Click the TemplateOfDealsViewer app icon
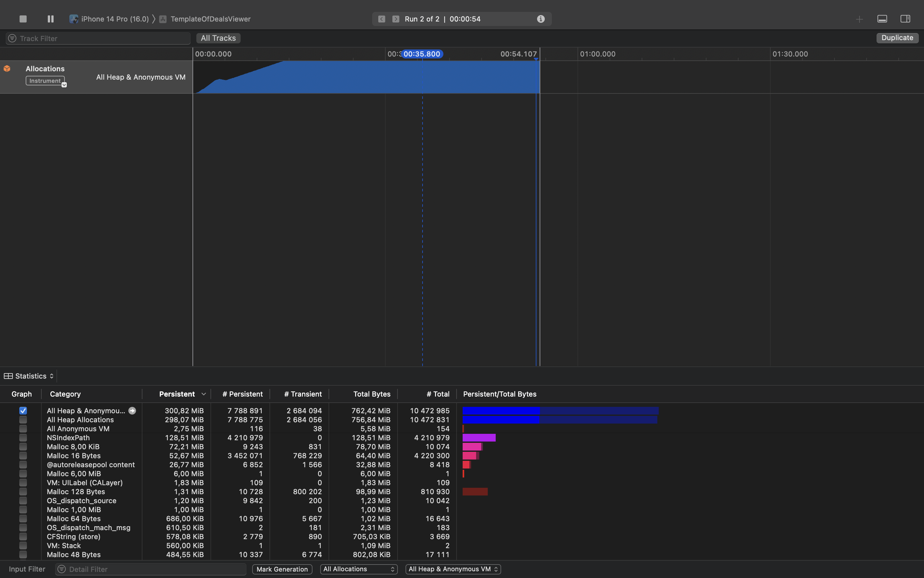This screenshot has height=578, width=924. tap(163, 19)
